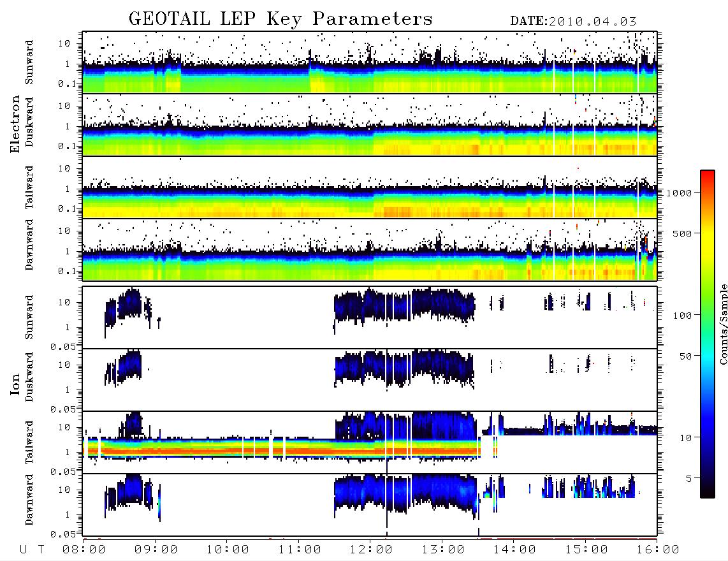Click the Ion "Dawnward" panel label
Image resolution: width=728 pixels, height=561 pixels.
pos(29,500)
